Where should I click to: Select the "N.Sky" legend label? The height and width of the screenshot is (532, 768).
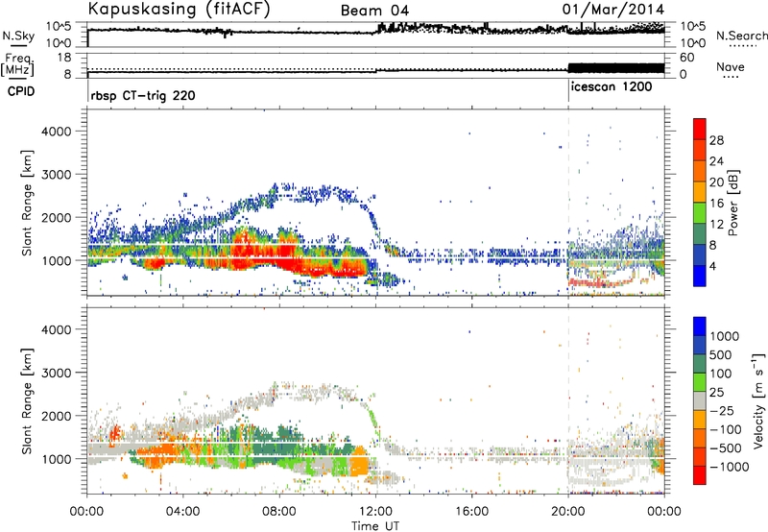coord(18,36)
